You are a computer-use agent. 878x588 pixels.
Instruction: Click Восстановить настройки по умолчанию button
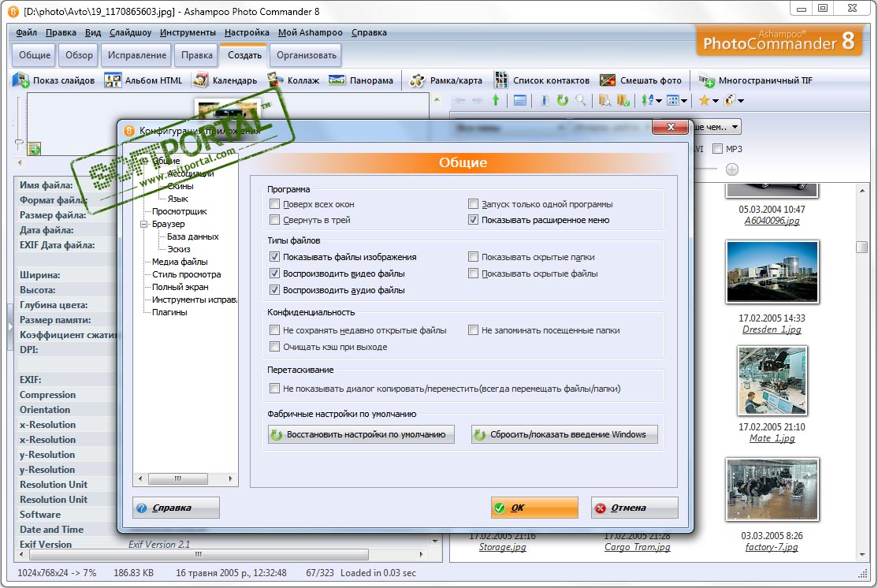point(361,434)
